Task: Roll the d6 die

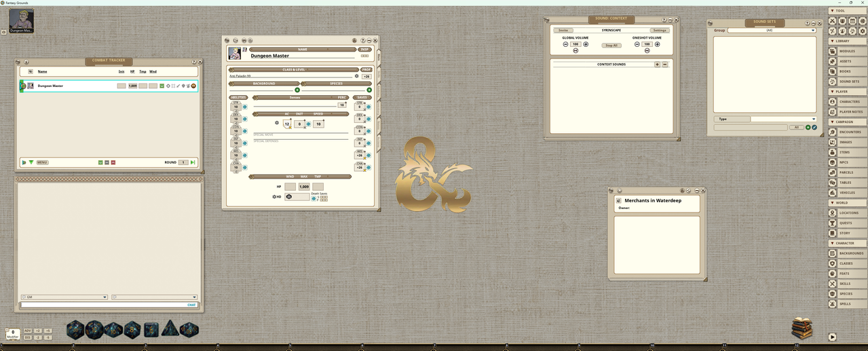Action: coord(151,330)
